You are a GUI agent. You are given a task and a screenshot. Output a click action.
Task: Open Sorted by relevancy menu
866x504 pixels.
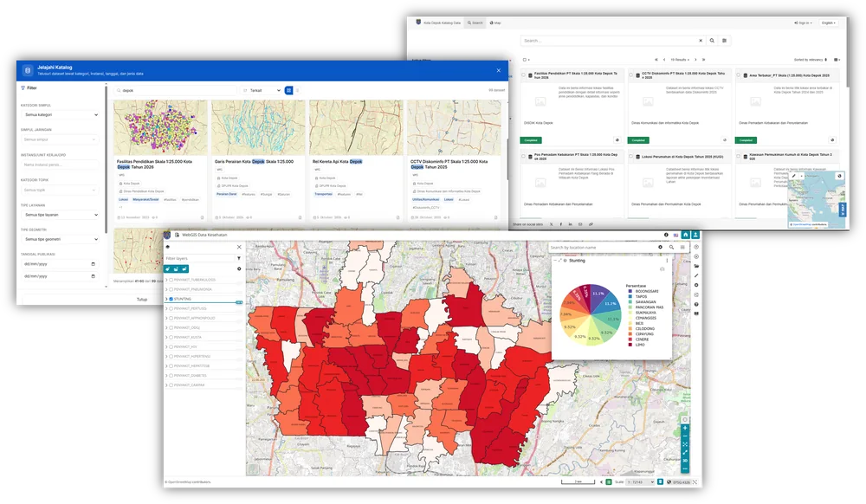pos(811,60)
